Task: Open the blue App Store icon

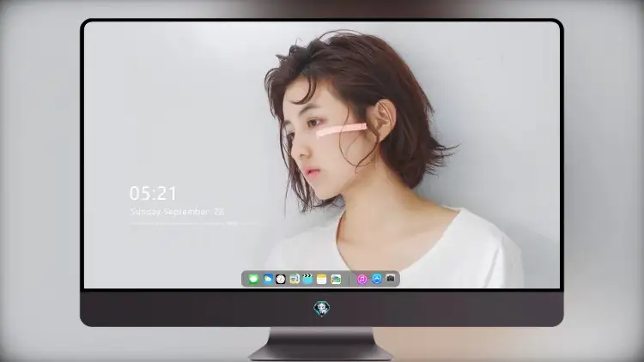Action: click(x=376, y=279)
